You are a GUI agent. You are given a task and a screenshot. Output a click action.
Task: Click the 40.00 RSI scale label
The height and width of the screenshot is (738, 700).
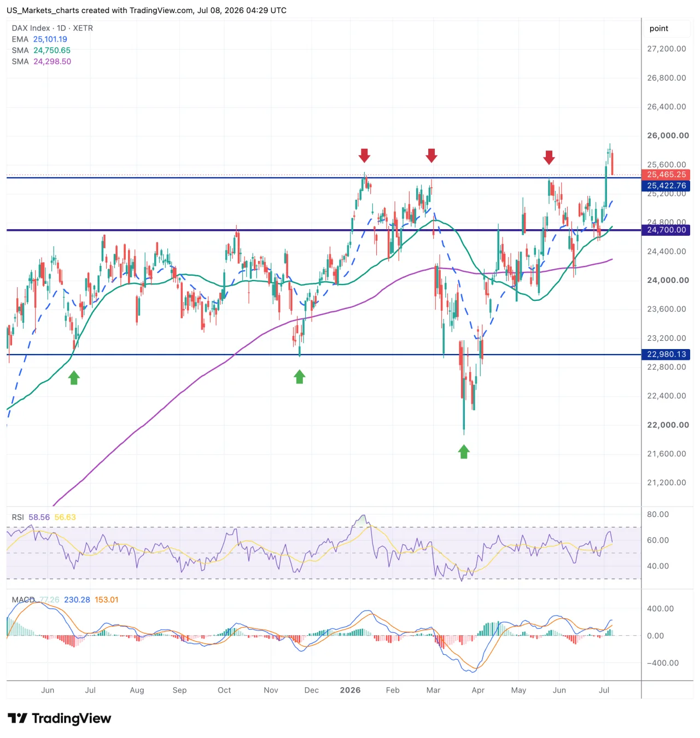click(x=658, y=566)
